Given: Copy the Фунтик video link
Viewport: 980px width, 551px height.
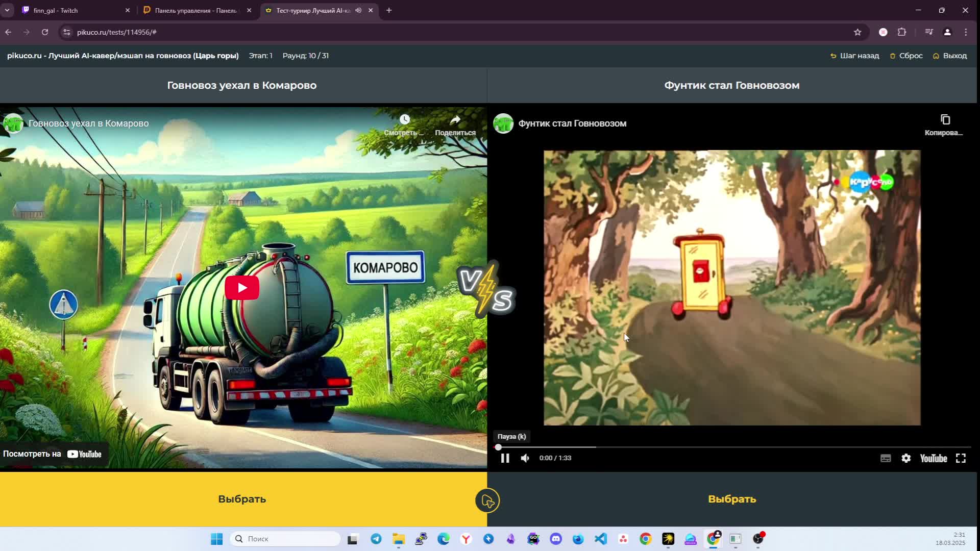Looking at the screenshot, I should pos(944,125).
